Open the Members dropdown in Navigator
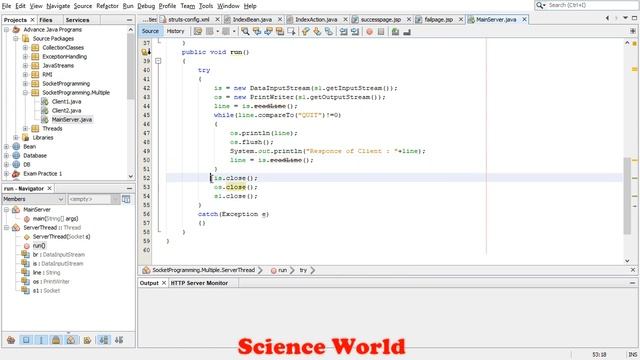Viewport: 640px width, 360px height. pyautogui.click(x=33, y=199)
